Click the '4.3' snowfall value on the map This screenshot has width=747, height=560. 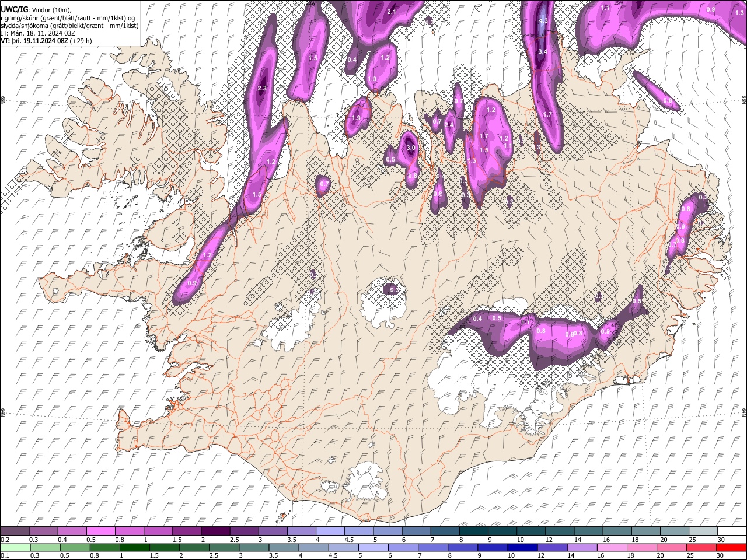click(x=543, y=21)
